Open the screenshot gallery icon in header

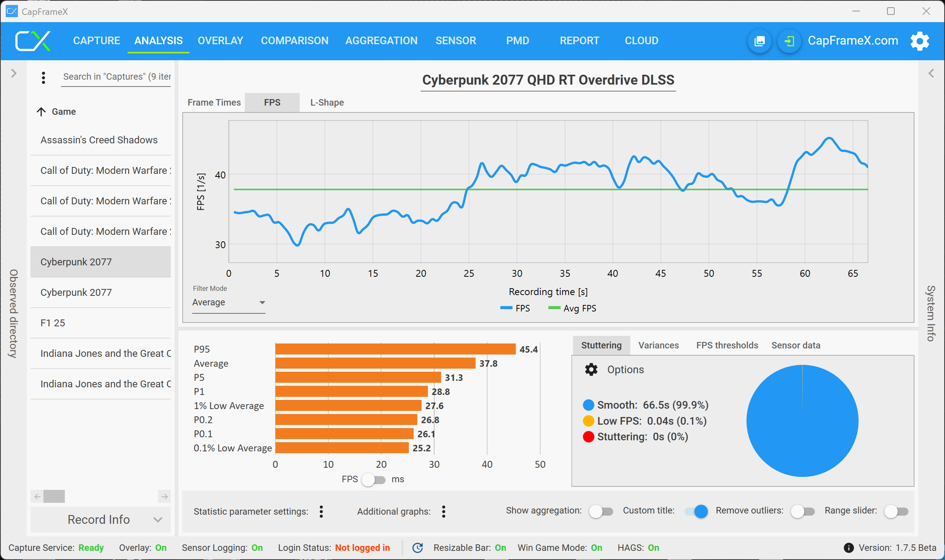(x=759, y=41)
